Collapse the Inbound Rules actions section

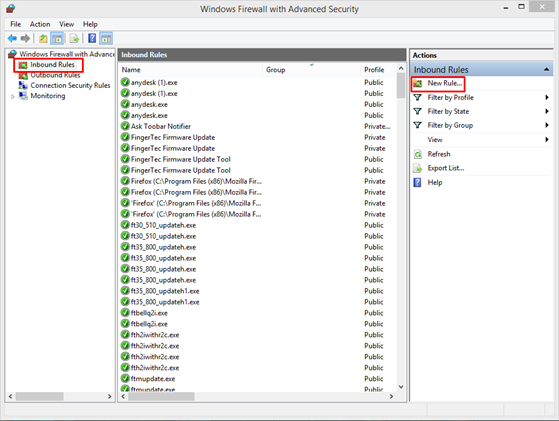click(x=547, y=70)
